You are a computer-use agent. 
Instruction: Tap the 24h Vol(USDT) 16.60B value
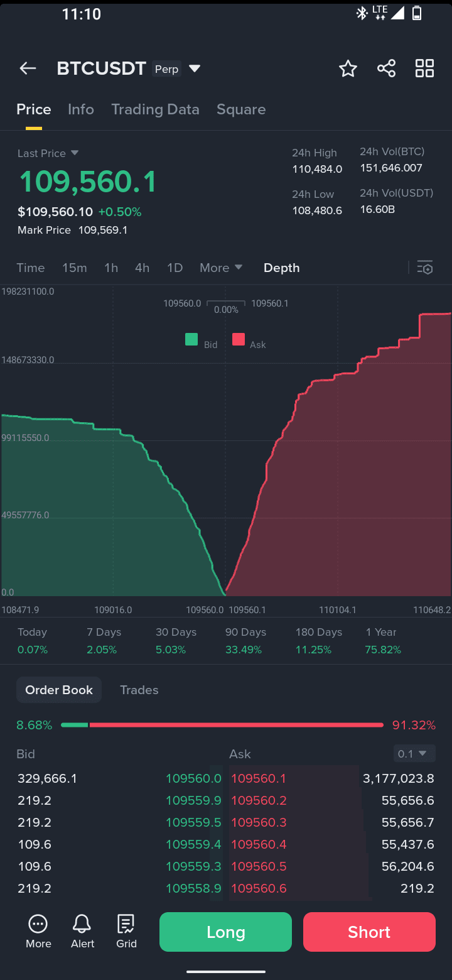[377, 209]
